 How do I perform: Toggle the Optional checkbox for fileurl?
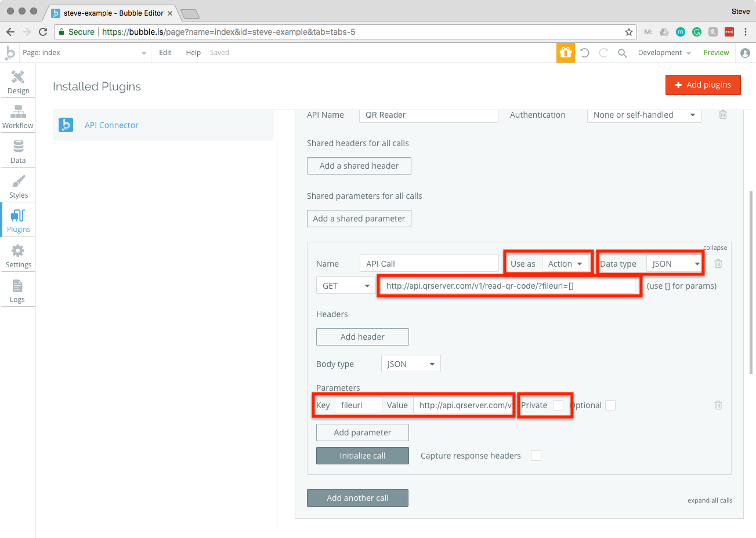point(610,405)
